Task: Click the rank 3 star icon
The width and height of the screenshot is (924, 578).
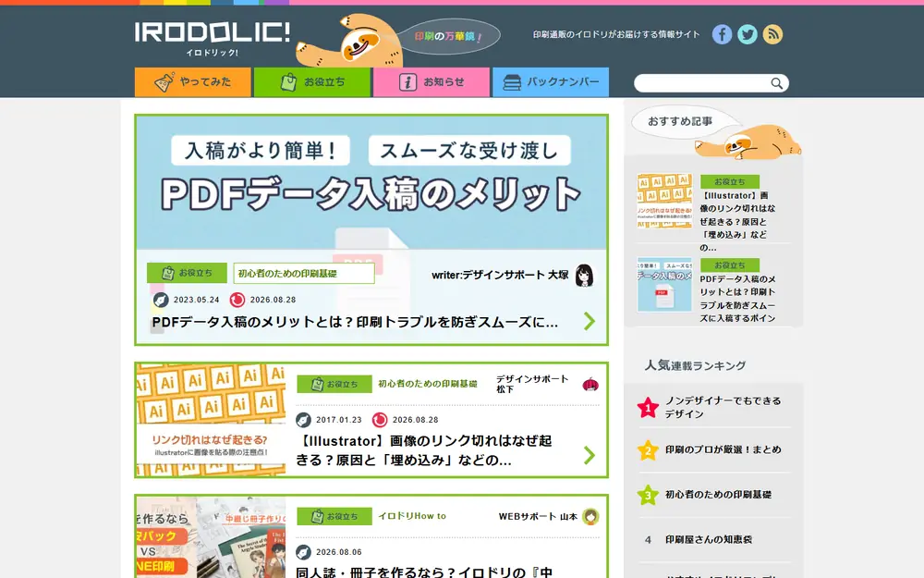Action: tap(648, 495)
